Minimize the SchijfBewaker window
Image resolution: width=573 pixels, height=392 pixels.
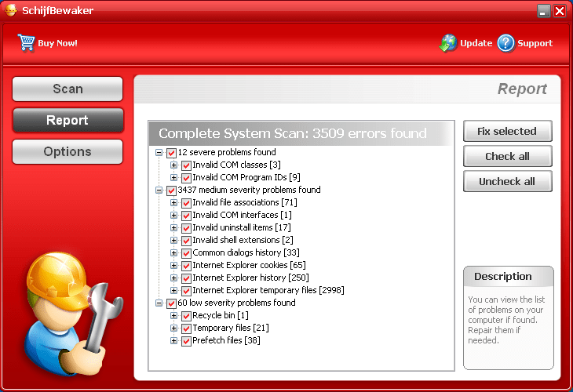click(x=543, y=10)
